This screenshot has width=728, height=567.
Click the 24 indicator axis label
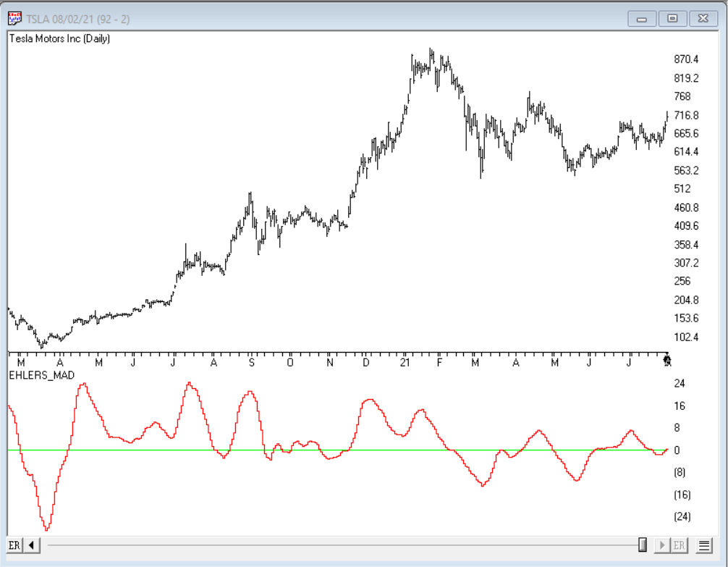[x=680, y=383]
